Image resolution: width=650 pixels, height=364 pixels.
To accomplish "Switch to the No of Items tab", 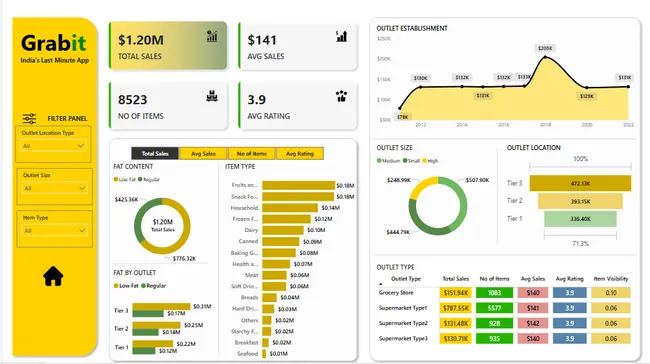I will tap(251, 153).
